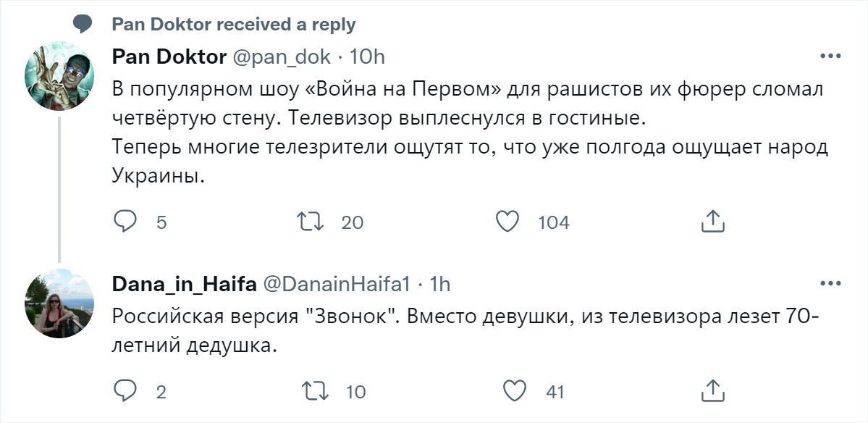
Task: Reply to Dana_in_Haifa's tweet
Action: 125,391
